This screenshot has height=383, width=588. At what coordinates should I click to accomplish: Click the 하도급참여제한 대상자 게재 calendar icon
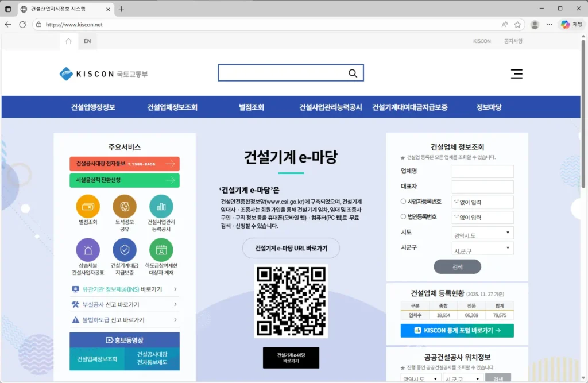coord(161,250)
